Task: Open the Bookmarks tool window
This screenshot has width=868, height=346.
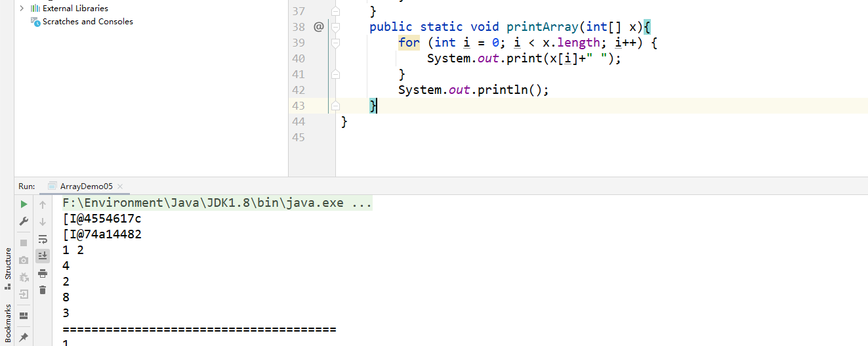Action: [x=8, y=324]
